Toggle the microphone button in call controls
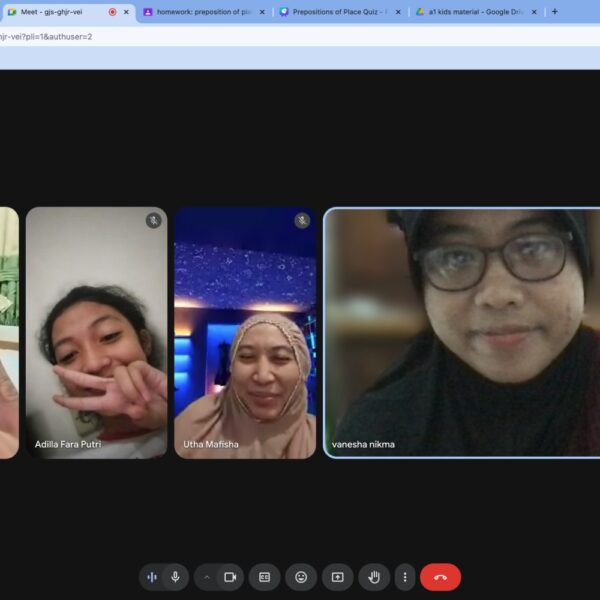 [x=175, y=577]
